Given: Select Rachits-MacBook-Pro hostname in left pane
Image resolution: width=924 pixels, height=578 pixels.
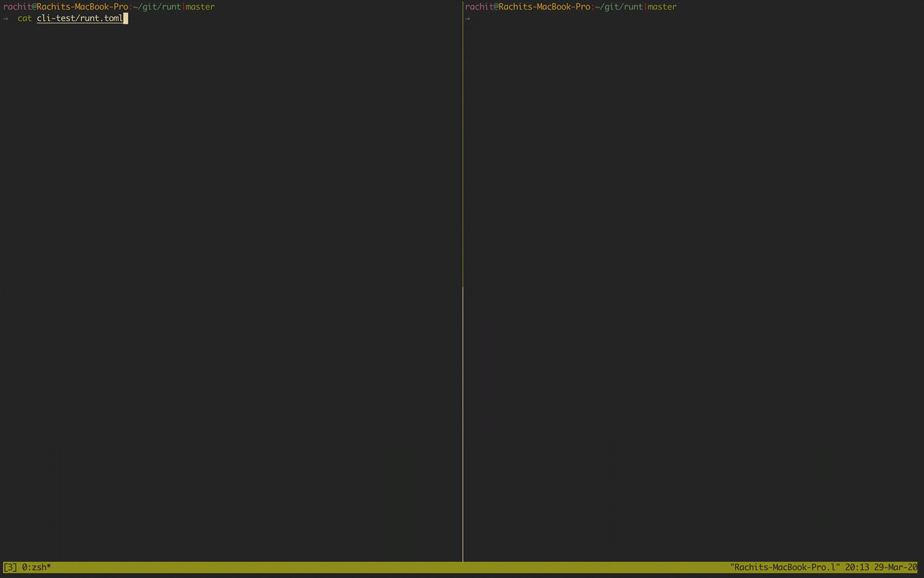Looking at the screenshot, I should click(x=82, y=7).
